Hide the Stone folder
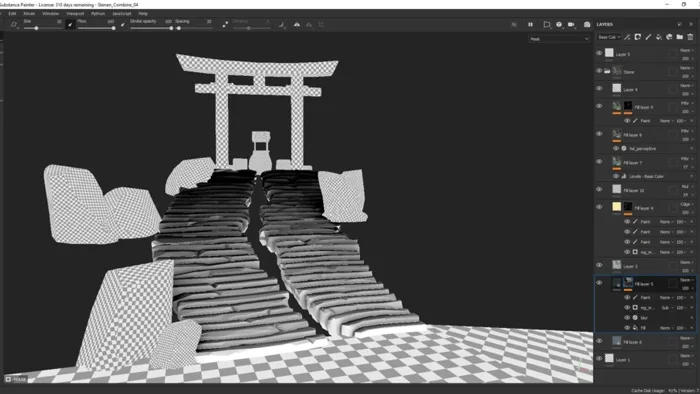Screen dimensions: 700x394 pyautogui.click(x=599, y=71)
